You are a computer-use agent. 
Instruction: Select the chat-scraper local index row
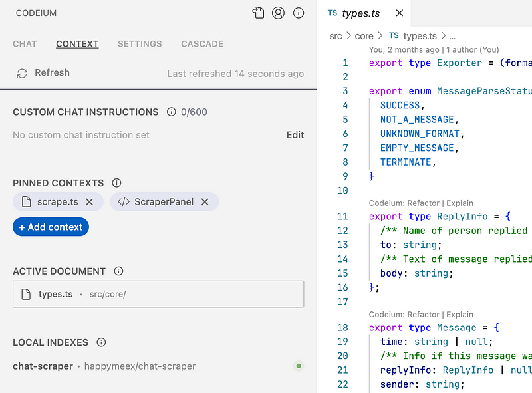[x=158, y=366]
